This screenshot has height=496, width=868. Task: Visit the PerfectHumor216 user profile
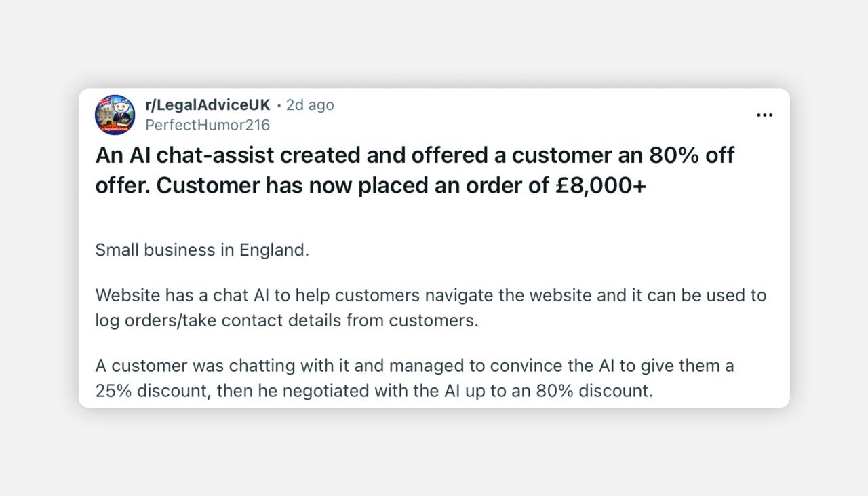pos(208,125)
